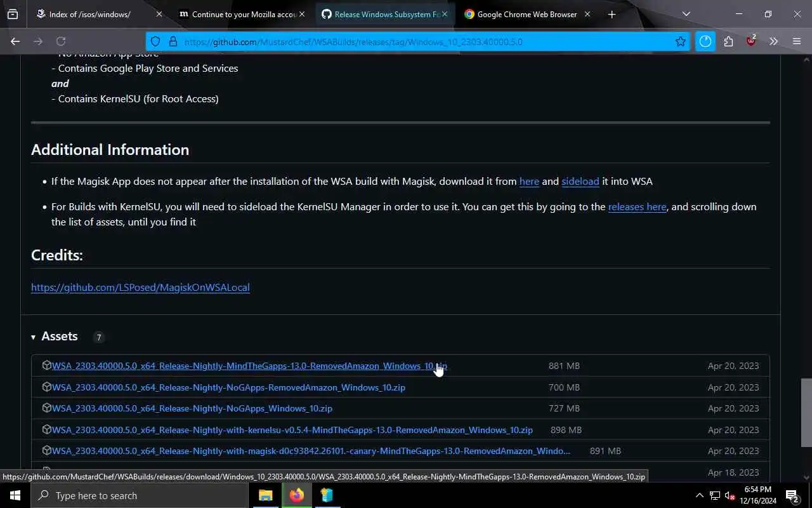Viewport: 812px width, 508px height.
Task: Click package icon of magisk canary asset
Action: [46, 450]
